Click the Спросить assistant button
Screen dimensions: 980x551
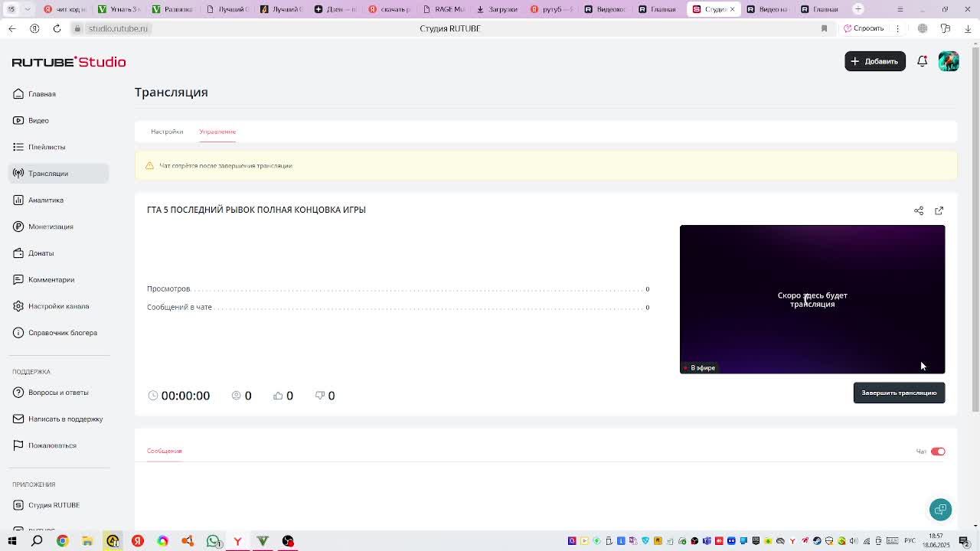(864, 28)
